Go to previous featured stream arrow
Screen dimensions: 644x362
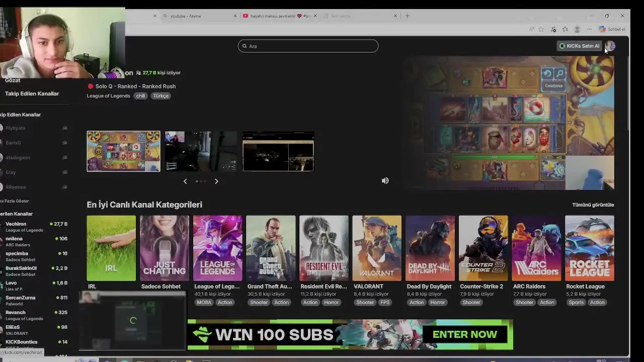pos(185,181)
